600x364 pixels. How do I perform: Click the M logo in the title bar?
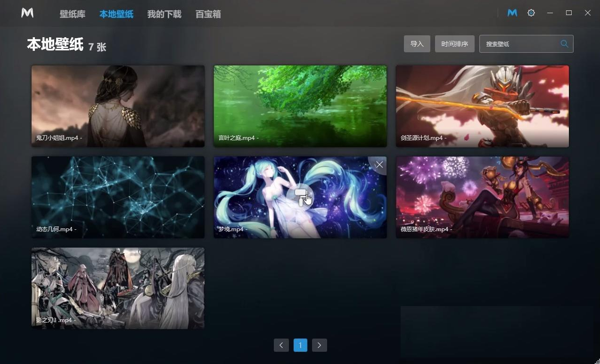tap(512, 13)
